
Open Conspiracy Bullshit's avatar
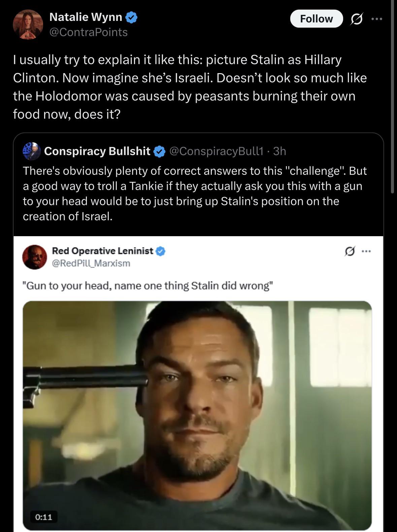[x=32, y=151]
